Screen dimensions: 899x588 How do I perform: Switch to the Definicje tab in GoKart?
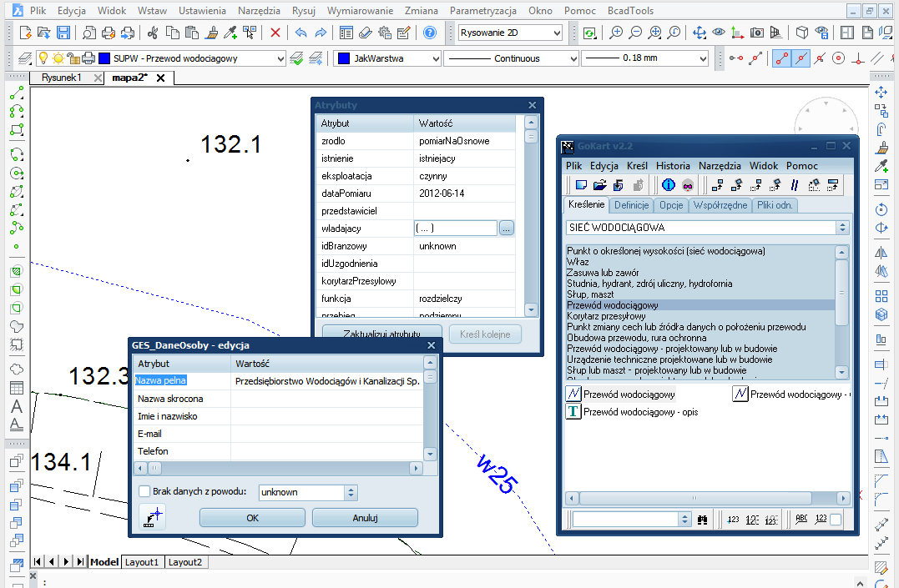tap(631, 205)
